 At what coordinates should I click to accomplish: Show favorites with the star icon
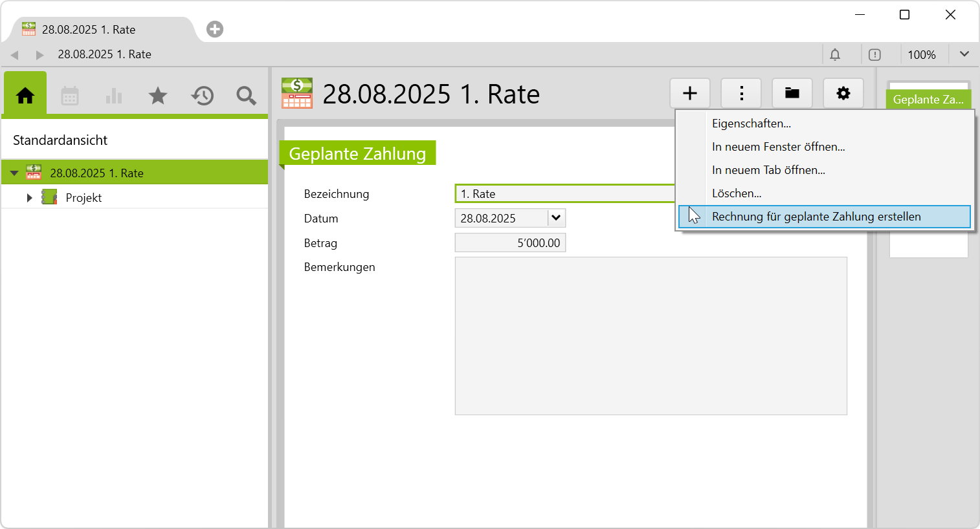(158, 96)
